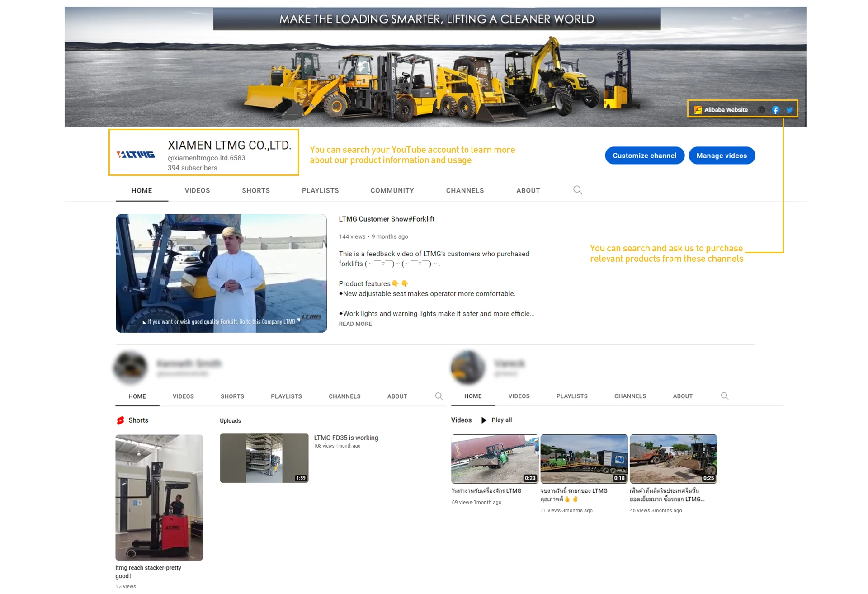Click the red Shorts logo icon
Screen dimensions: 868x594
point(120,420)
